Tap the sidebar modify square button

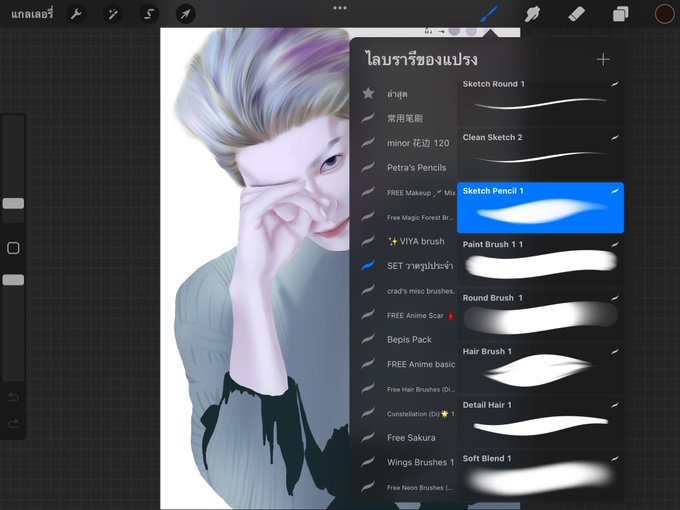pyautogui.click(x=13, y=248)
